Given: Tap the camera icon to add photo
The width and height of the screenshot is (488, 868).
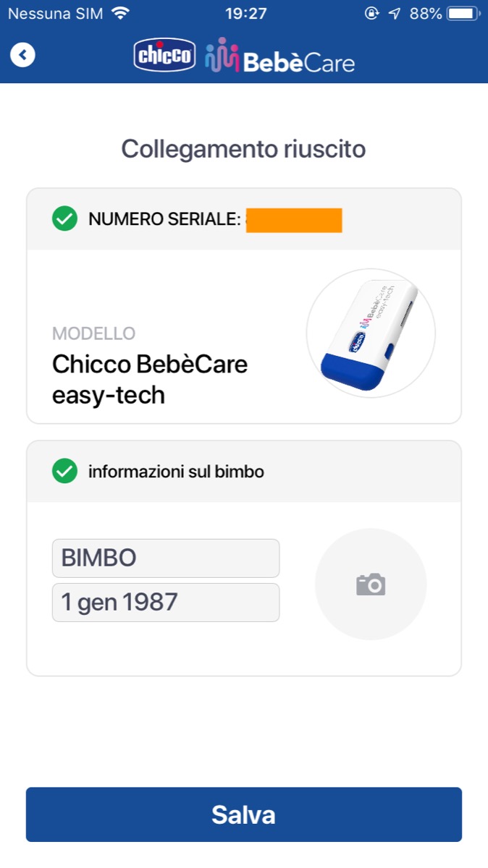Looking at the screenshot, I should click(371, 584).
